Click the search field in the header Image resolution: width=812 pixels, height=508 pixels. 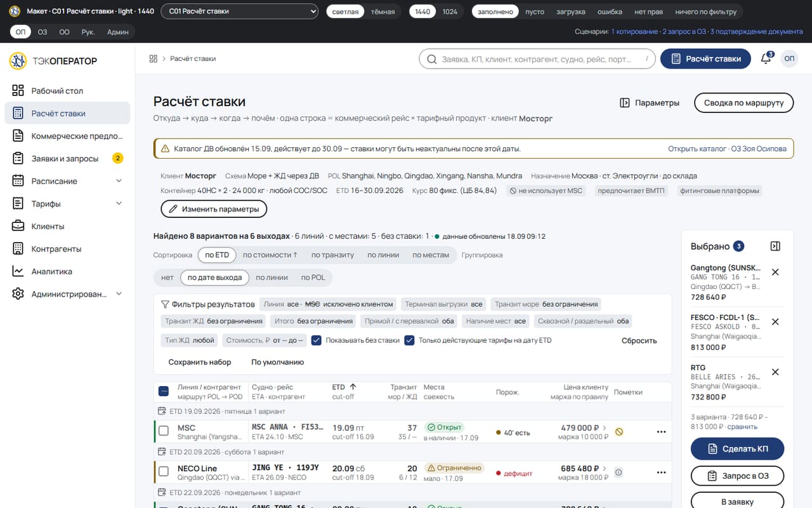pyautogui.click(x=537, y=59)
